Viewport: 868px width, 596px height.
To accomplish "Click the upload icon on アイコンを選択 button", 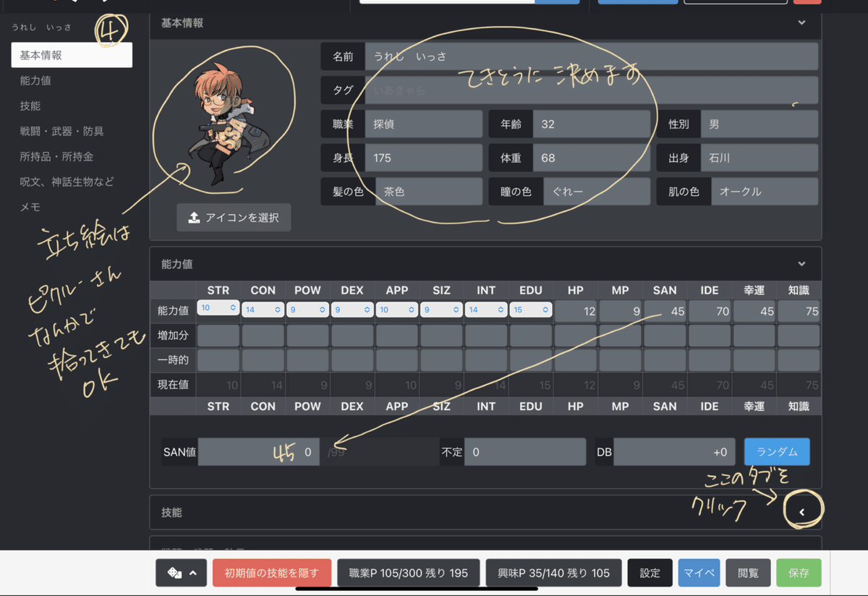I will coord(193,217).
